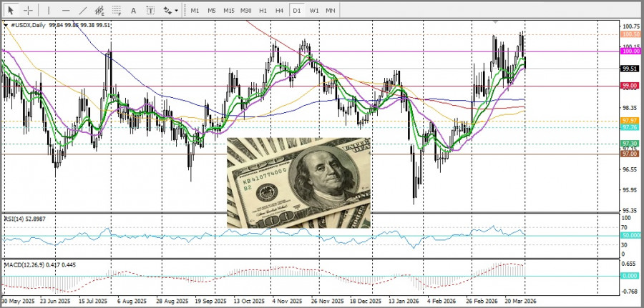Click the 6 Aug 2025 date label
The image size is (644, 308).
tap(132, 301)
